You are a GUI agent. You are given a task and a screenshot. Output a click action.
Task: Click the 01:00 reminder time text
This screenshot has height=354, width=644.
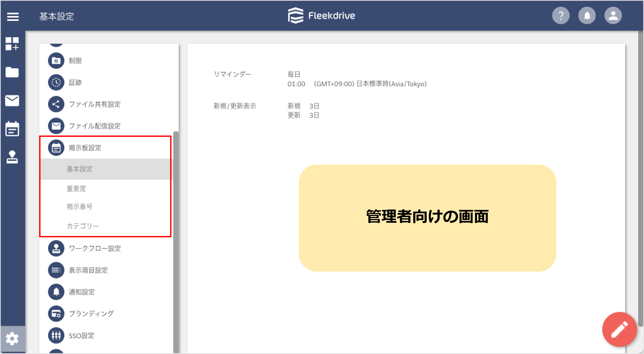(x=296, y=84)
